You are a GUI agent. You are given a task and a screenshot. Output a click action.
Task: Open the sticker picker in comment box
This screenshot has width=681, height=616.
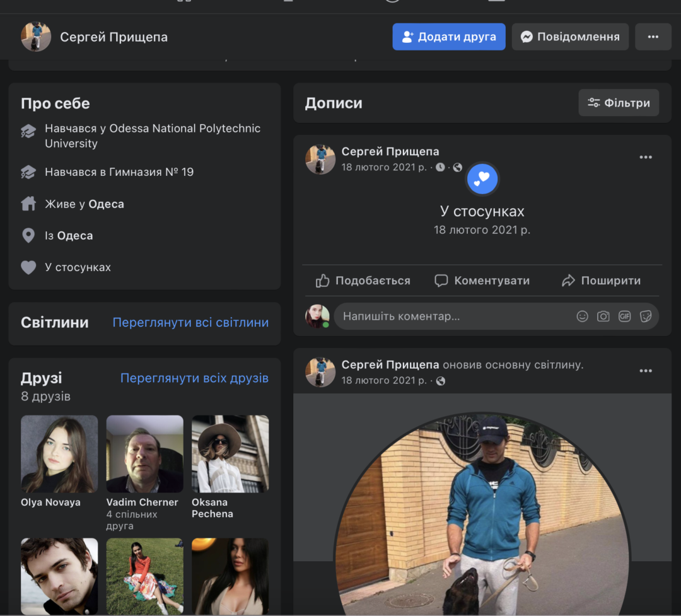pos(646,317)
